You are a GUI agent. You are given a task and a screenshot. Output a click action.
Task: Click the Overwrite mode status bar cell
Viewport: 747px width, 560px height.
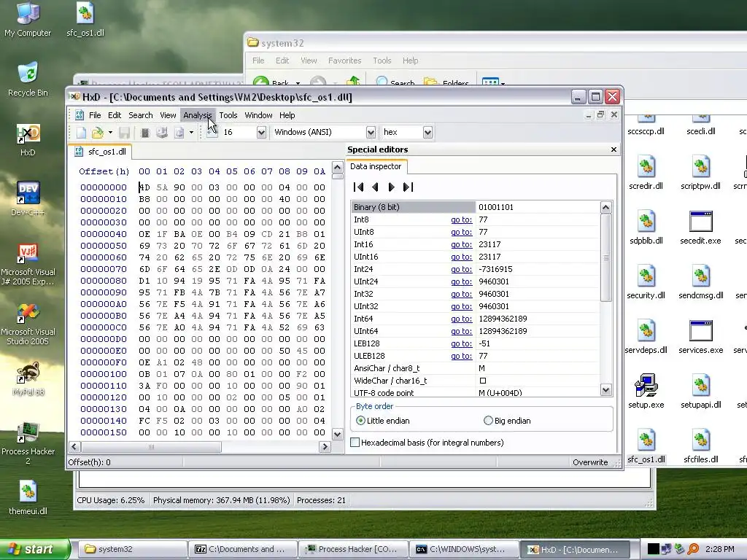590,462
